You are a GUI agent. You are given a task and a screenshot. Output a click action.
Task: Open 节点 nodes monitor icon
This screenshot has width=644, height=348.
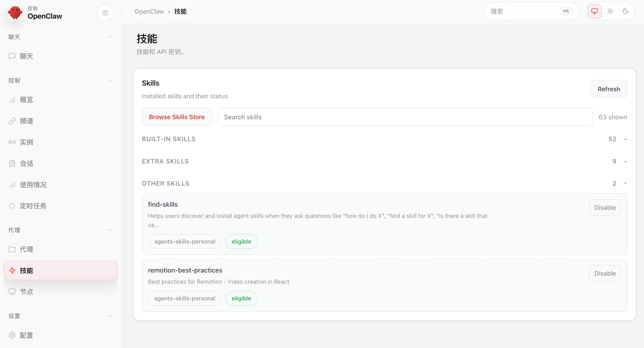(x=12, y=292)
